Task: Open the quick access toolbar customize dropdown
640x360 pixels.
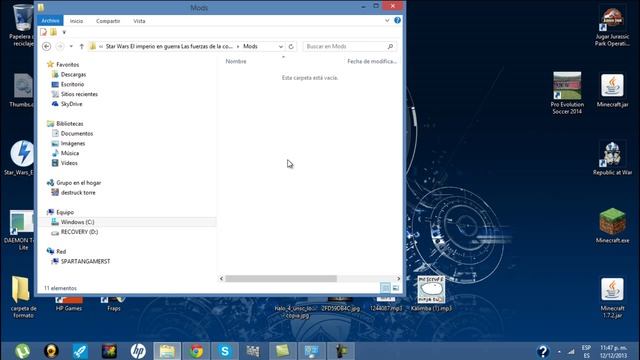Action: [x=64, y=32]
